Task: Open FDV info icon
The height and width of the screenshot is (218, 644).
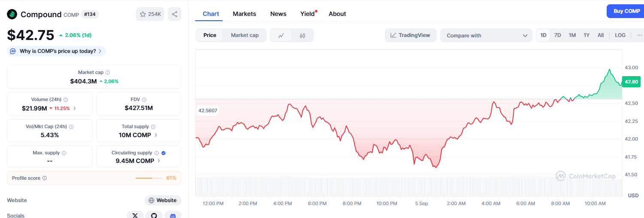Action: point(144,100)
